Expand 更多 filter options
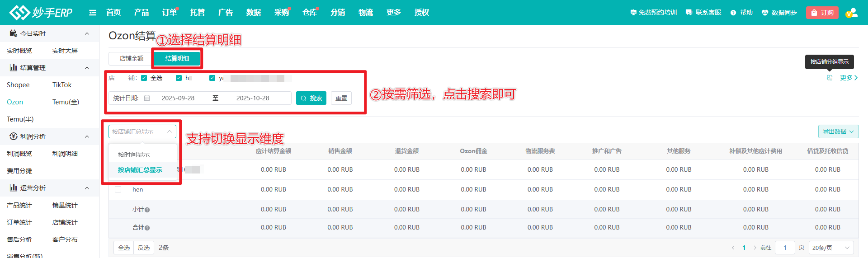This screenshot has width=868, height=258. click(x=849, y=78)
